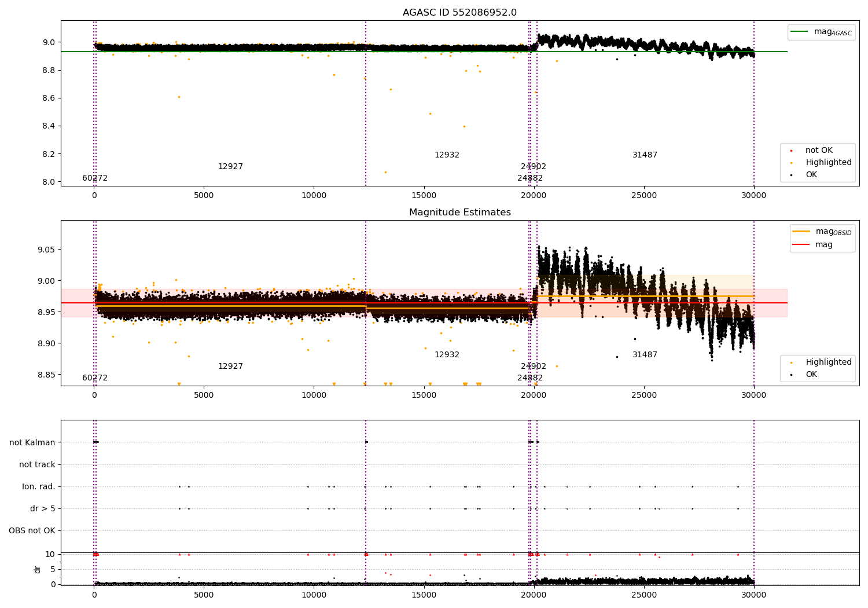Click OBSID label 12927 in Magnitude Estimates panel
Viewport: 868px width, 608px height.
coord(230,367)
